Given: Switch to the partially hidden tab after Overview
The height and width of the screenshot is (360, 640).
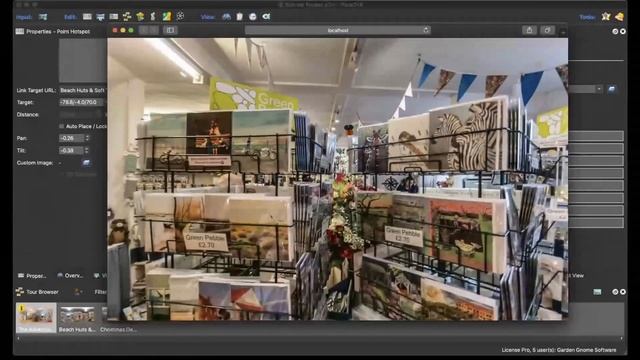Looking at the screenshot, I should click(100, 276).
